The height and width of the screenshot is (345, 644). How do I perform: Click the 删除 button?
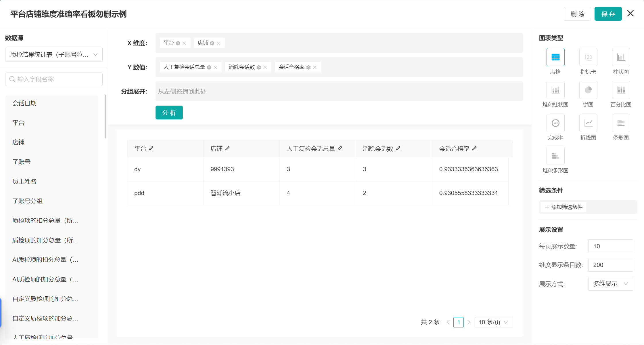[577, 14]
